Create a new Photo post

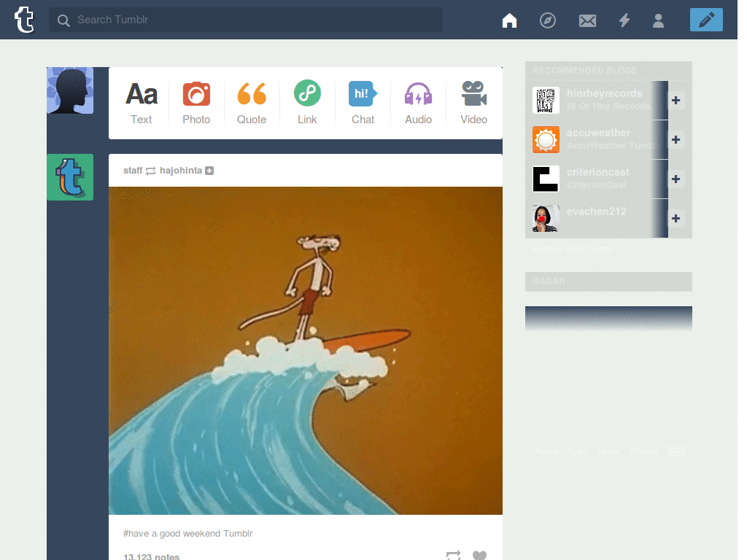(x=196, y=104)
